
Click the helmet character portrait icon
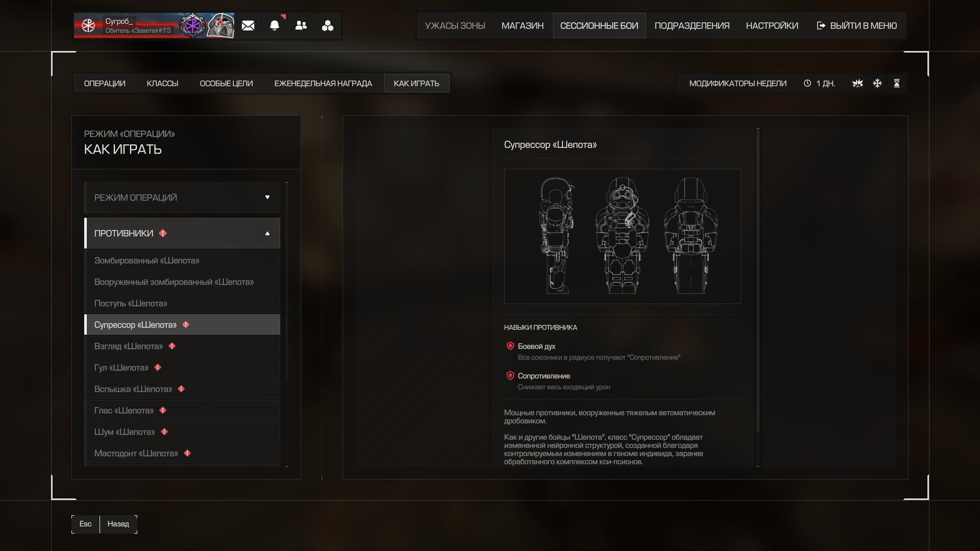pyautogui.click(x=221, y=26)
